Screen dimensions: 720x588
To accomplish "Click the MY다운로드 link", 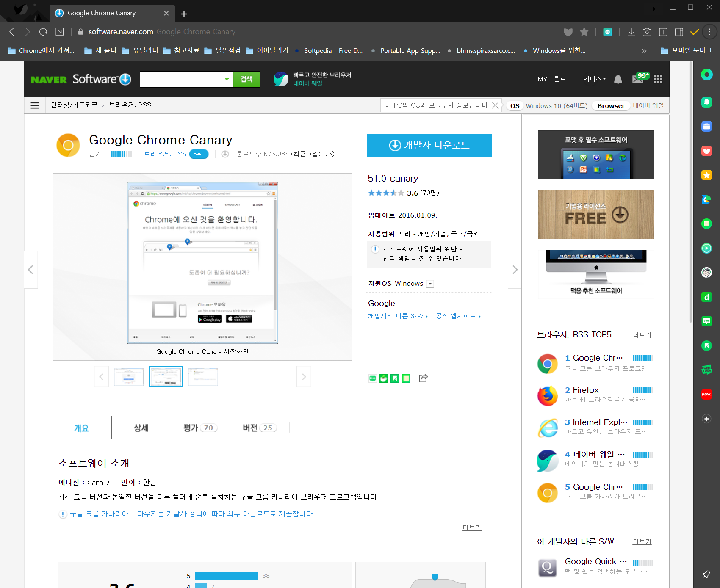I will [x=555, y=79].
